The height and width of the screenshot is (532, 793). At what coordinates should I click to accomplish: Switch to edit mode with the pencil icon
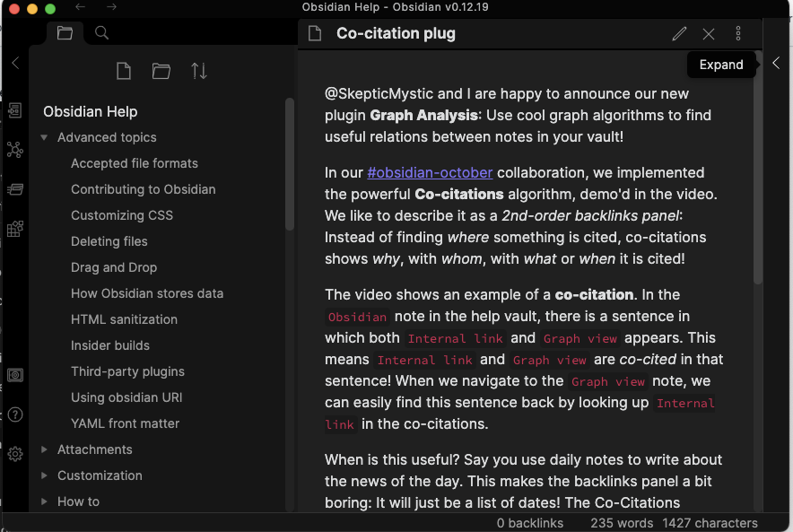click(679, 34)
